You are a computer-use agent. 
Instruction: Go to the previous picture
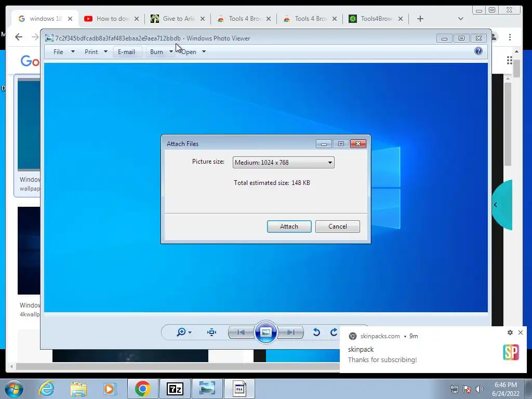click(x=241, y=332)
